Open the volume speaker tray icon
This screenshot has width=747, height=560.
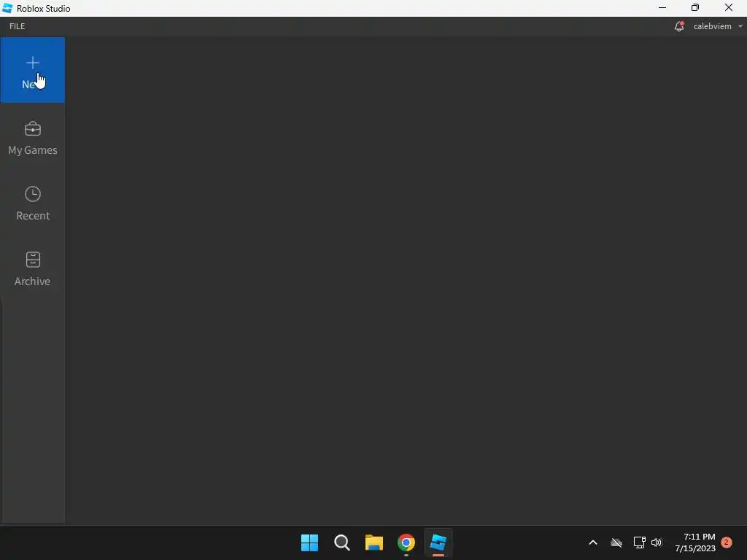[x=657, y=542]
